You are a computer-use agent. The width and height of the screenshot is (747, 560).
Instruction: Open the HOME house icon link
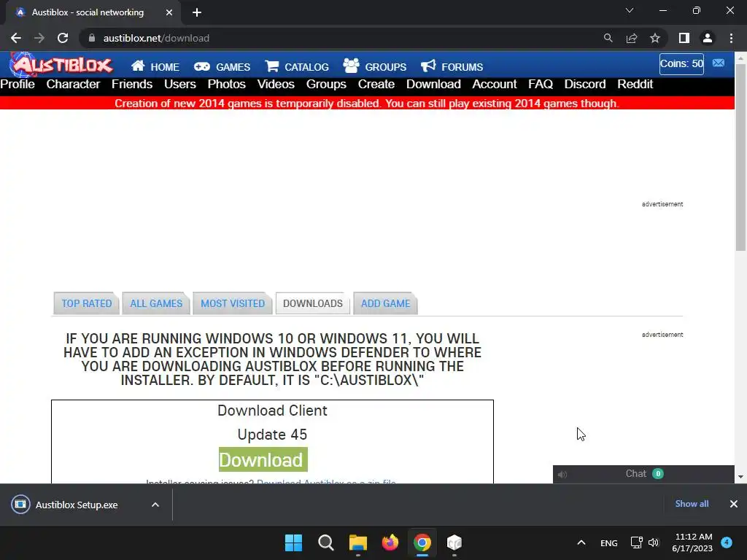pyautogui.click(x=138, y=66)
